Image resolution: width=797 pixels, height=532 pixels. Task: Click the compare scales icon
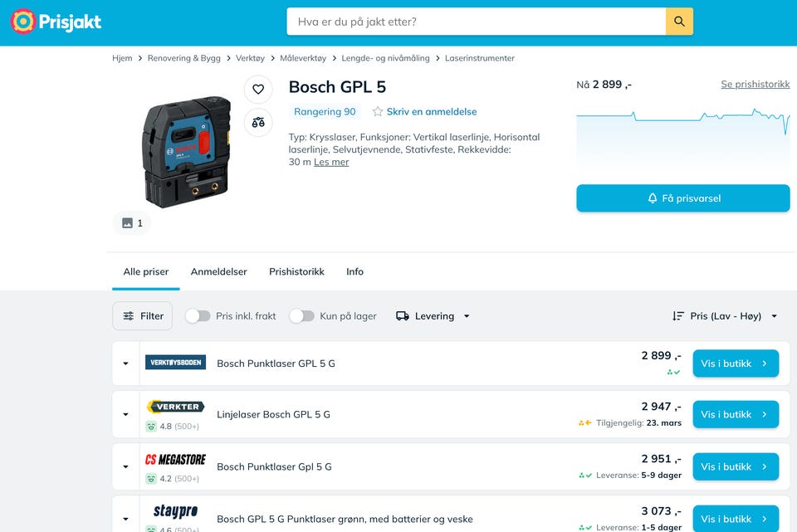pos(258,122)
